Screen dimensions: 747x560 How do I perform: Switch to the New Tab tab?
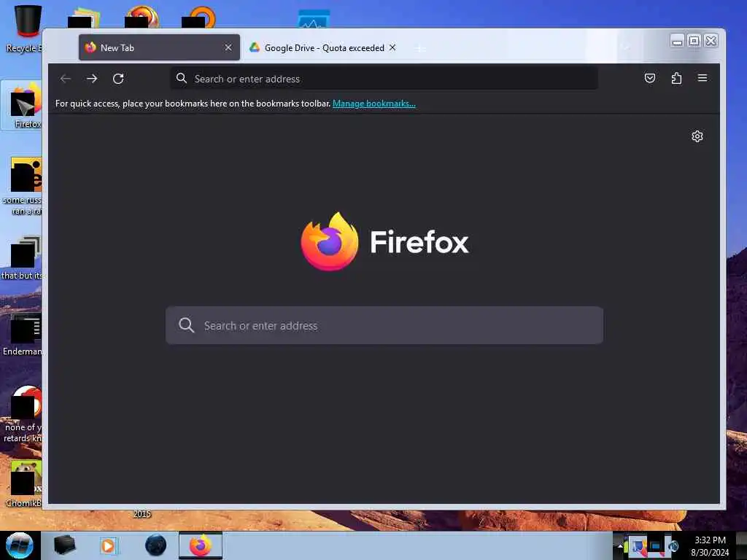(x=159, y=47)
